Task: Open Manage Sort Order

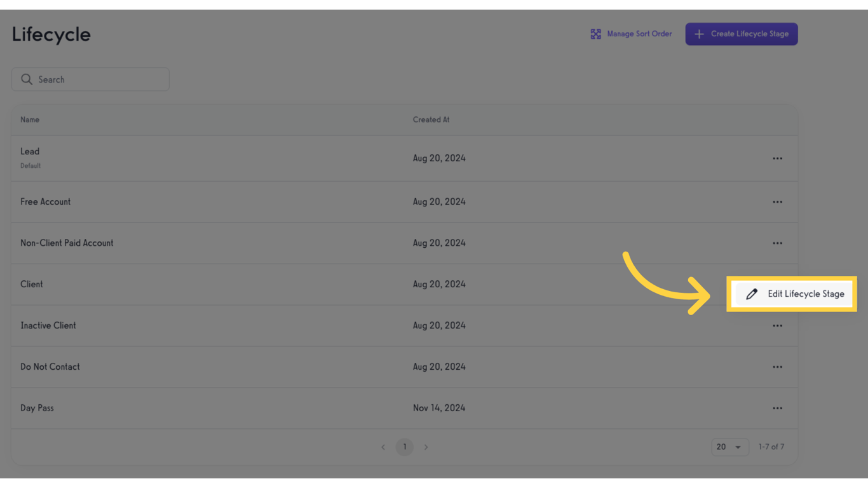Action: (639, 34)
